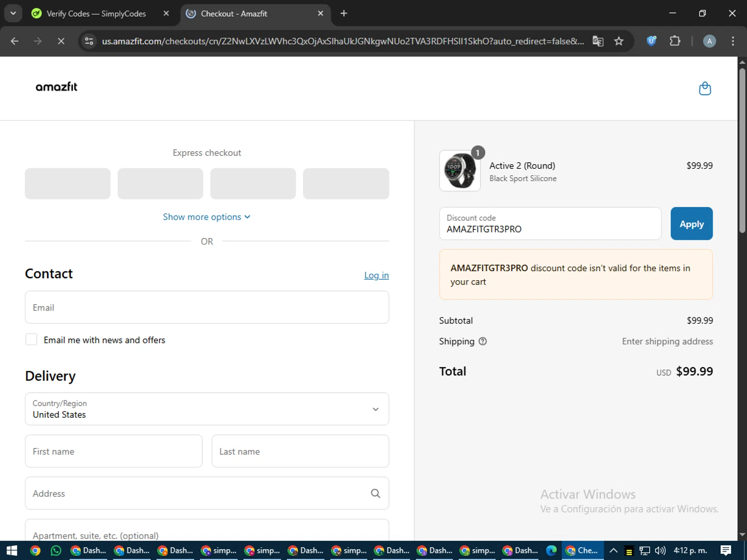Open the network icon in system tray
The height and width of the screenshot is (560, 747).
645,551
